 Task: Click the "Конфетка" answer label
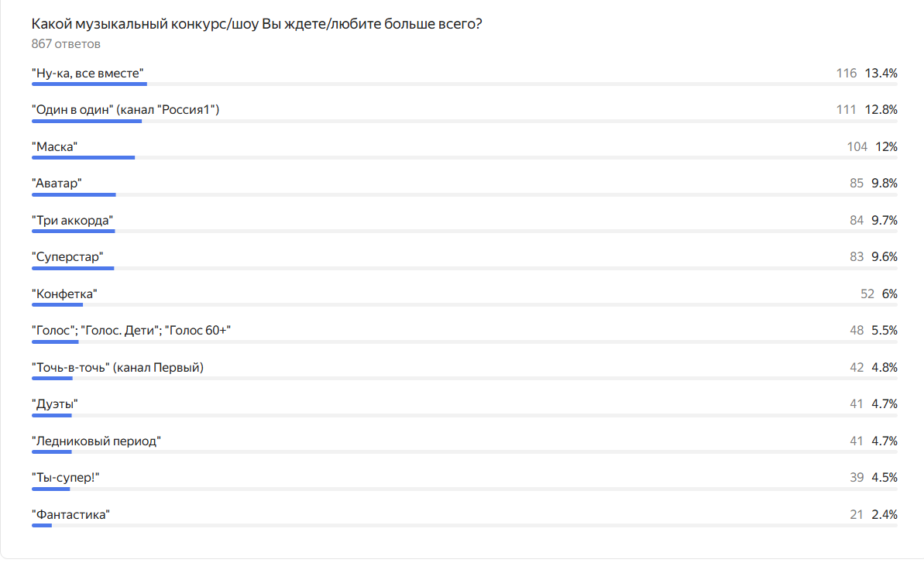coord(64,294)
